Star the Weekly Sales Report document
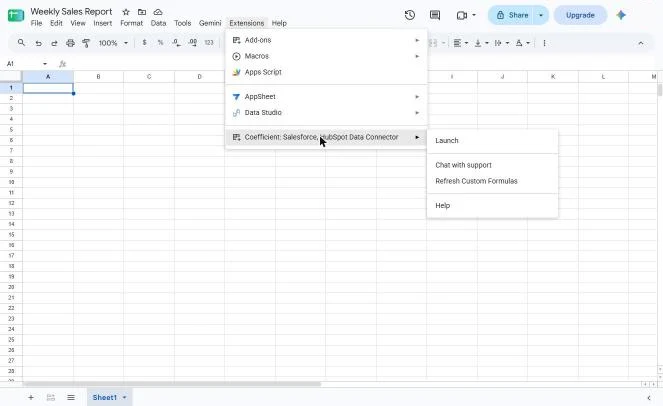 tap(126, 12)
